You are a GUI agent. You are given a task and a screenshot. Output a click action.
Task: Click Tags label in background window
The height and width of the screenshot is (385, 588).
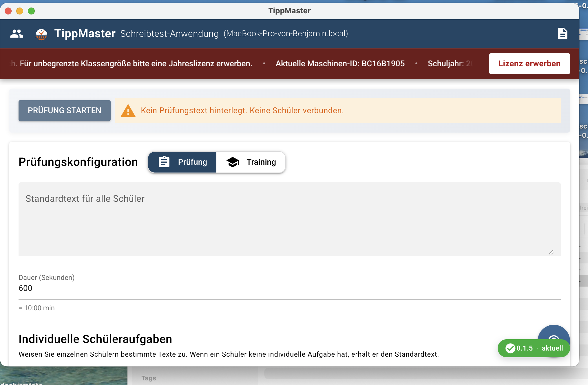149,378
